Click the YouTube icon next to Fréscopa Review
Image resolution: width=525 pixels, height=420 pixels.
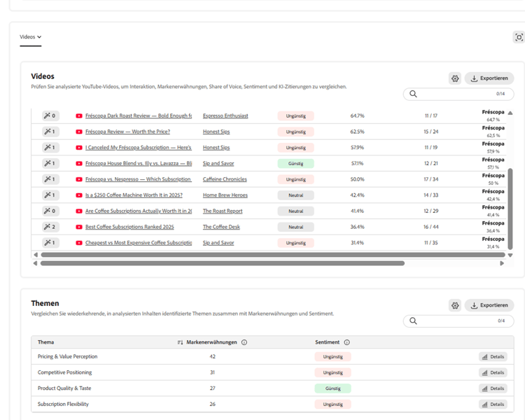(x=79, y=132)
